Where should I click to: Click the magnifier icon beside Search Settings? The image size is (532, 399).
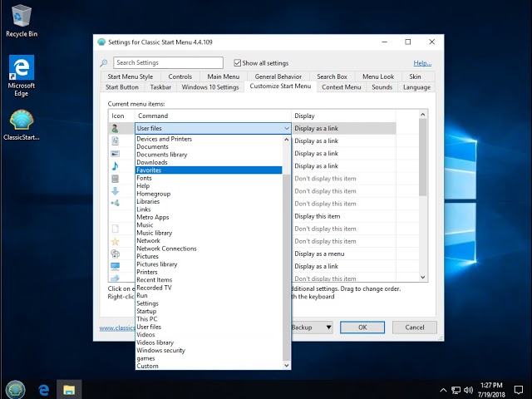pyautogui.click(x=104, y=63)
